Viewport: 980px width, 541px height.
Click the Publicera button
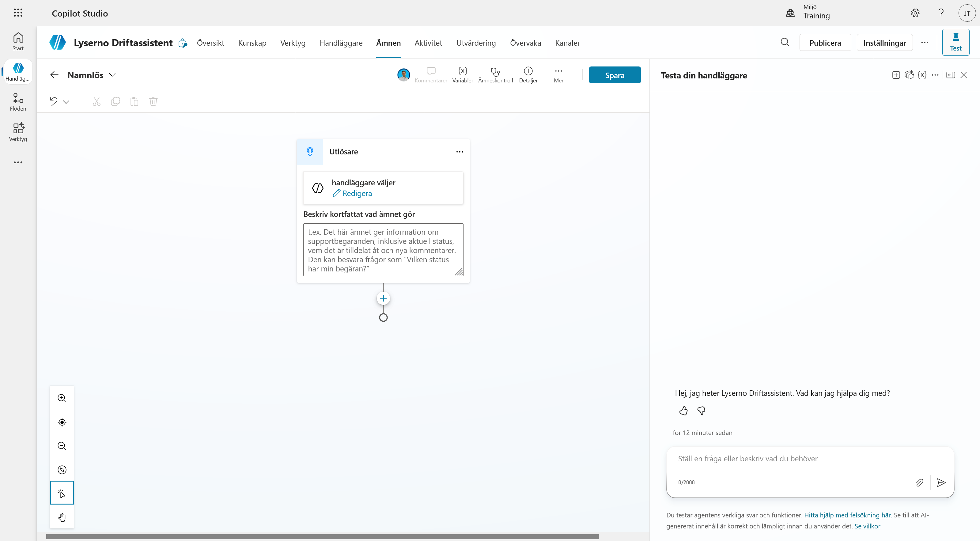[x=825, y=43]
